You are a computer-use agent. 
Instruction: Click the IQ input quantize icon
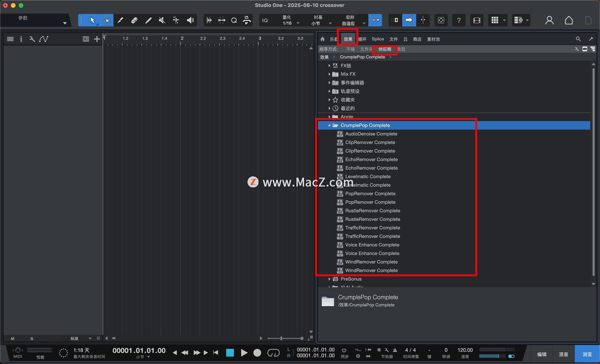pos(265,20)
